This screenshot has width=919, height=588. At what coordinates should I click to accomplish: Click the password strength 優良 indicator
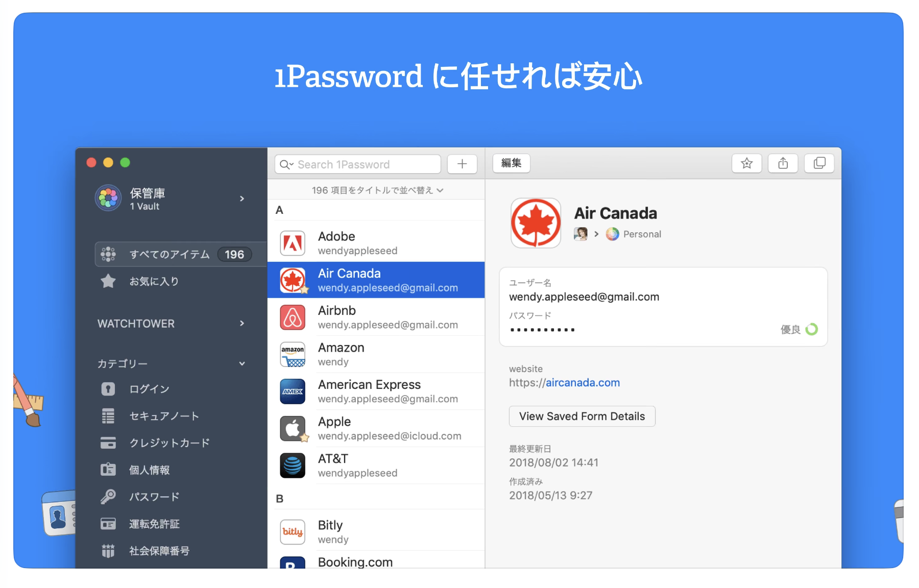point(799,330)
